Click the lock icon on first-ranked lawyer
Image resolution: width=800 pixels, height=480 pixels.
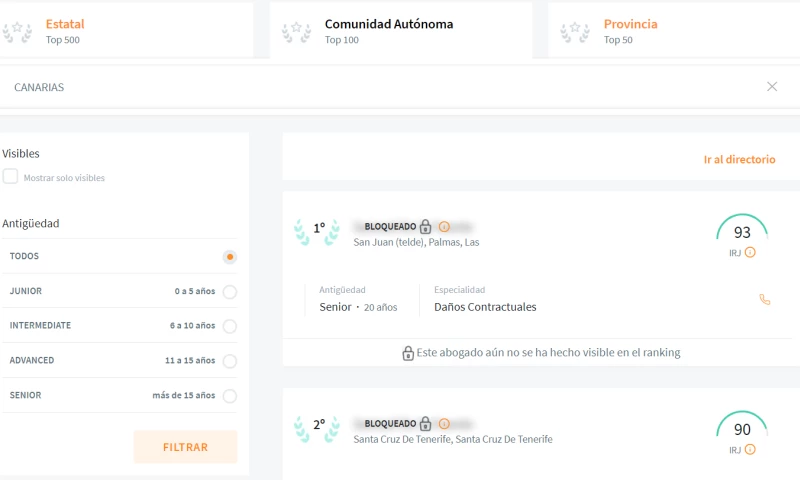(425, 227)
